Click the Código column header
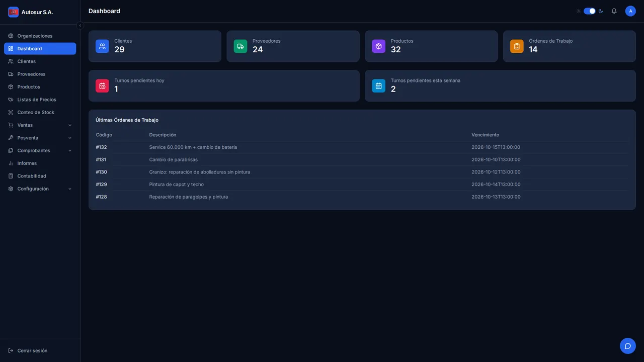 [x=104, y=135]
